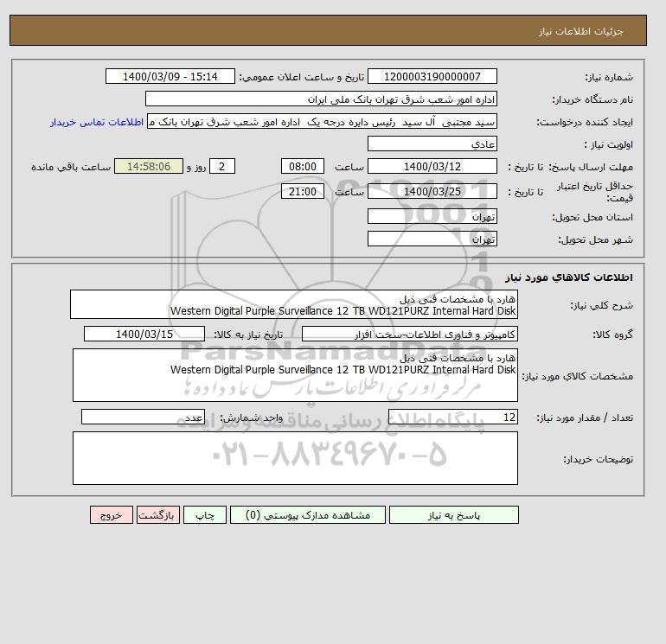Viewport: 666px width, 644px height.
Task: Click the unit field showing عدد
Action: pos(143,417)
